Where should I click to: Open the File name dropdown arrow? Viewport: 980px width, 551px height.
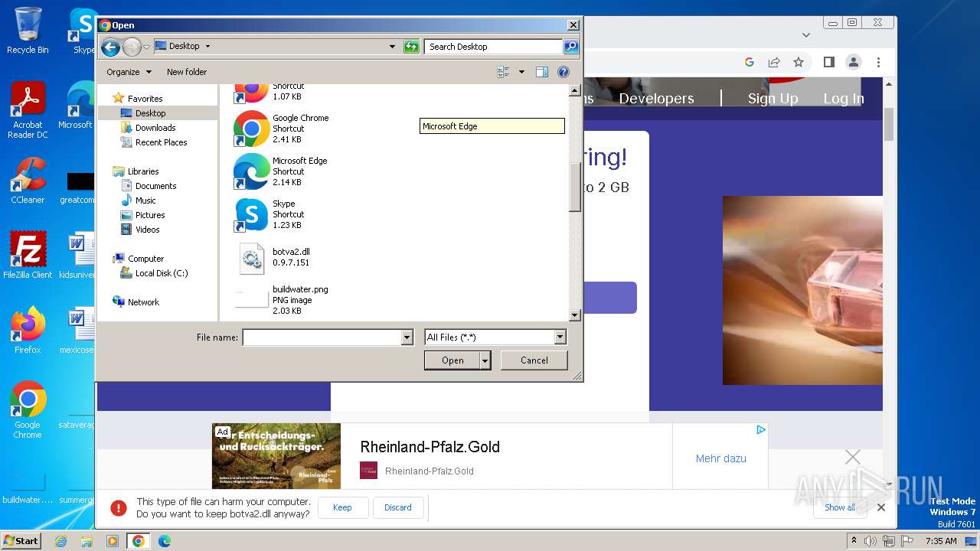point(407,337)
